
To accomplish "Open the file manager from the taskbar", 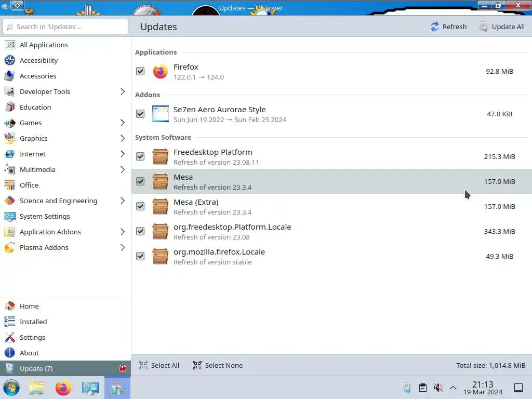I will 36,388.
